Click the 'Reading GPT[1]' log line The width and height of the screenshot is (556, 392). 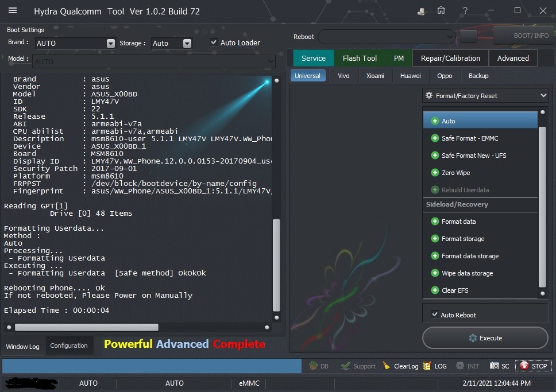click(x=36, y=206)
